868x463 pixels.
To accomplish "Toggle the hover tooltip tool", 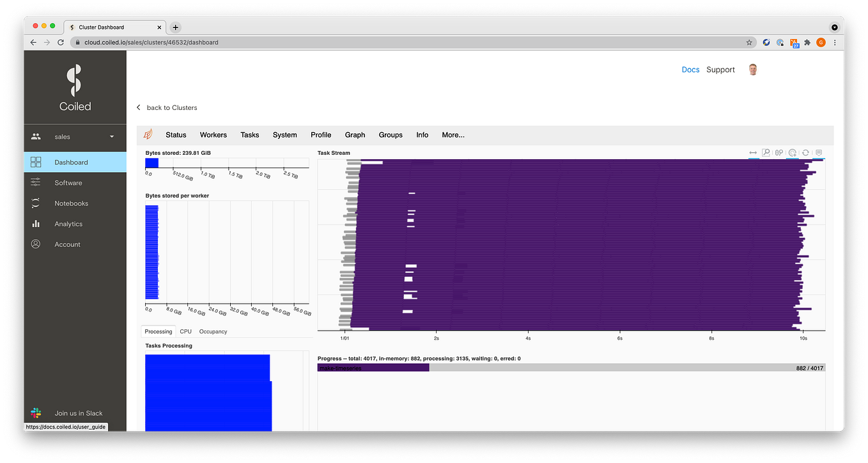I will (819, 153).
